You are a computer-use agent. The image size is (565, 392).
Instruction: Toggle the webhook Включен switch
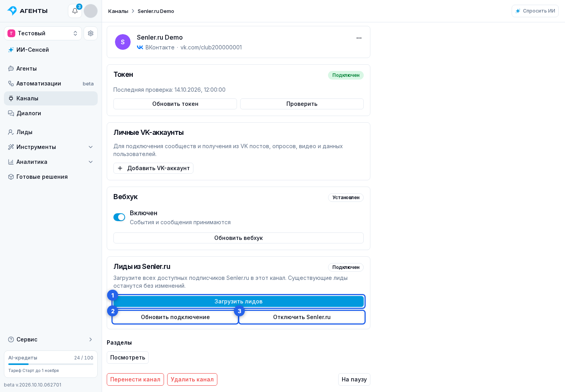119,217
